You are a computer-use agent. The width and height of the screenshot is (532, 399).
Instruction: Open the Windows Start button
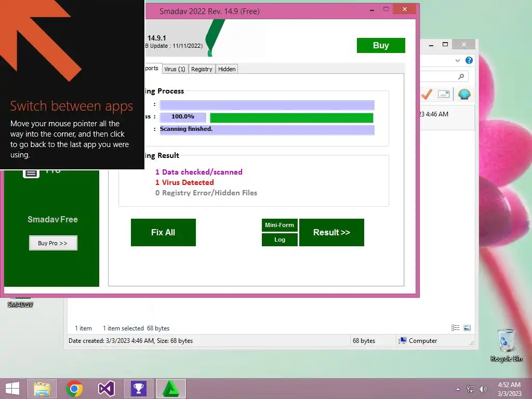pyautogui.click(x=12, y=389)
